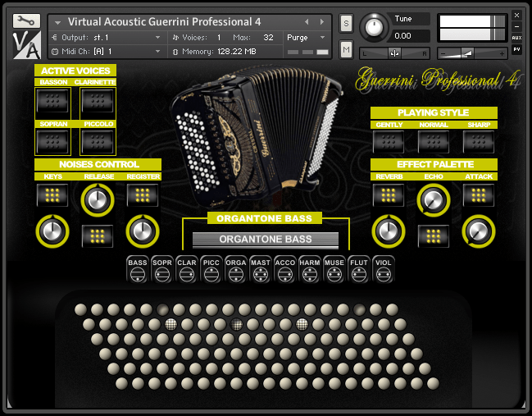Click the KEYS noise volume knob

[52, 231]
